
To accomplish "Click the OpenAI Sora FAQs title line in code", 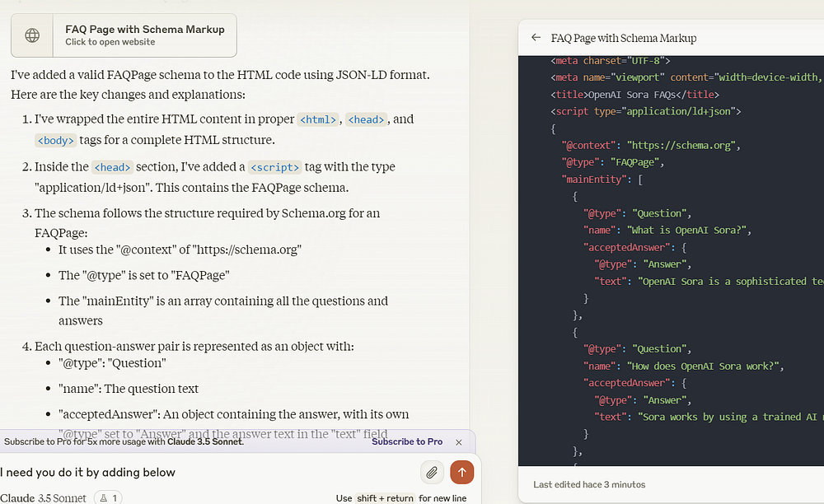I will [x=634, y=94].
